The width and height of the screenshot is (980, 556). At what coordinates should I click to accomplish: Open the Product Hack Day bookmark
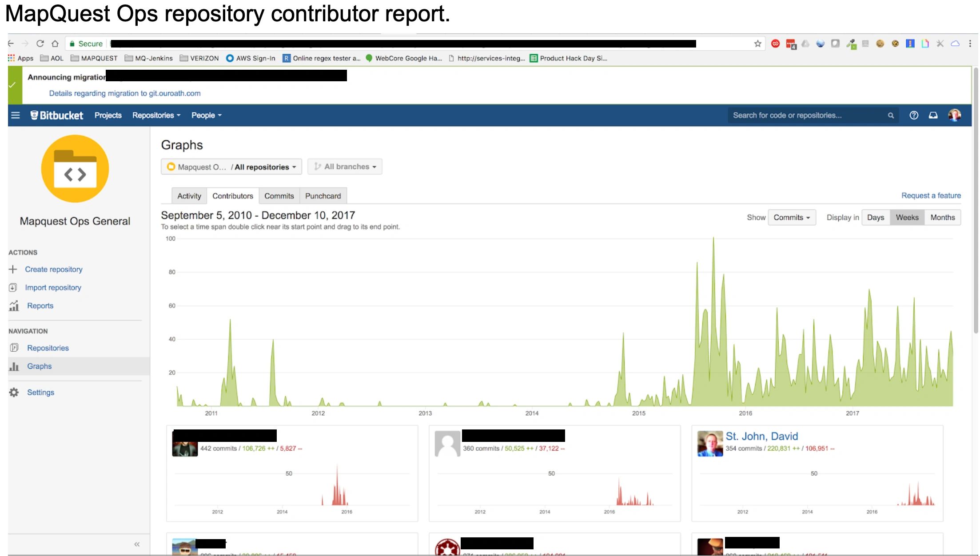point(569,58)
